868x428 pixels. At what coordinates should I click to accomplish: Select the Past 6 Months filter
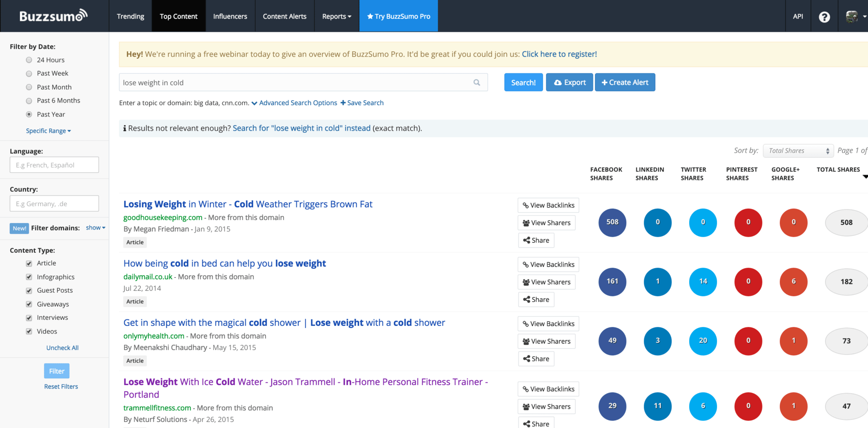(x=29, y=101)
